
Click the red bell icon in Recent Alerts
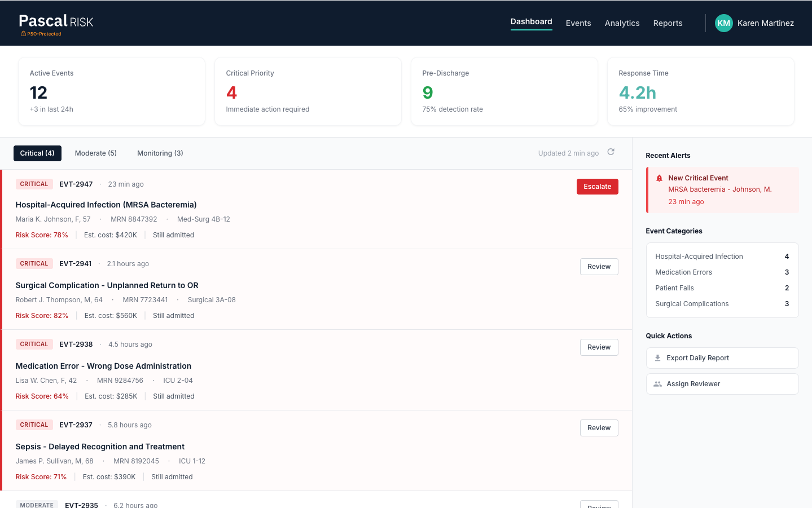pyautogui.click(x=659, y=178)
